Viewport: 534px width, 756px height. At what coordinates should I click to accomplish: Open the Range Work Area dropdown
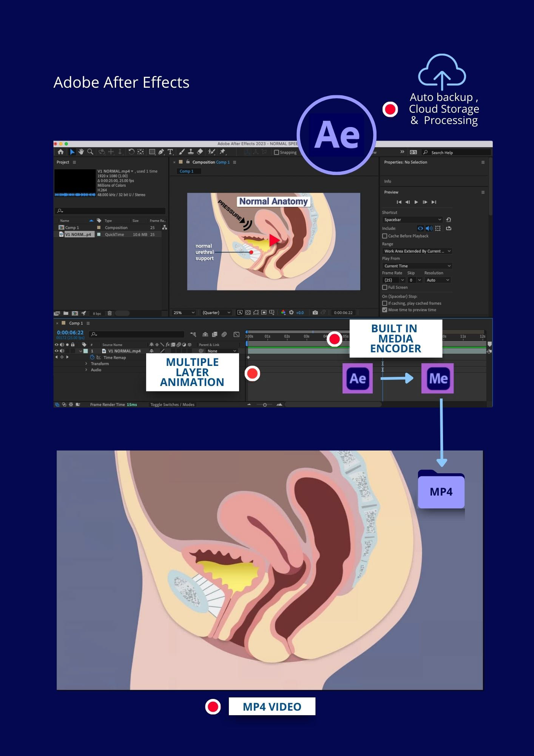[417, 251]
